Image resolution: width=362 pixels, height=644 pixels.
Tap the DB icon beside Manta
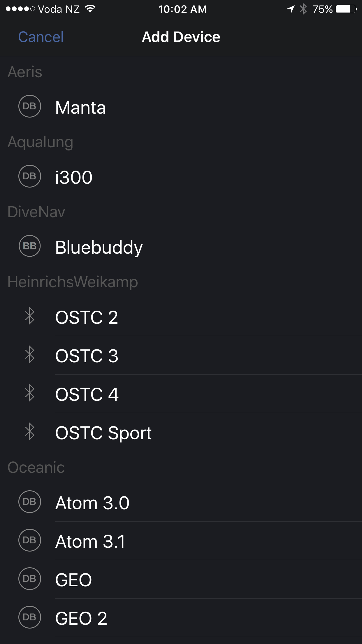(x=29, y=106)
